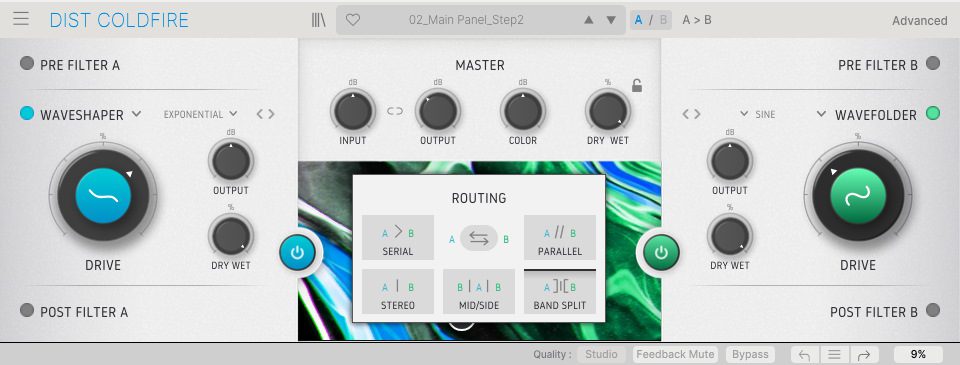This screenshot has width=960, height=365.
Task: Click the Quality label
Action: point(552,354)
